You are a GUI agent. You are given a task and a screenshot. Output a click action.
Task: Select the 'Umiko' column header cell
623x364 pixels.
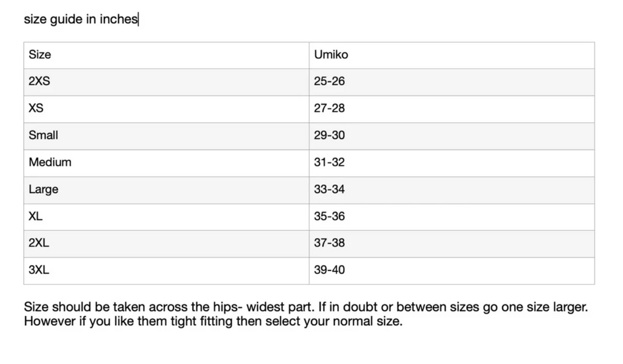[x=452, y=55]
